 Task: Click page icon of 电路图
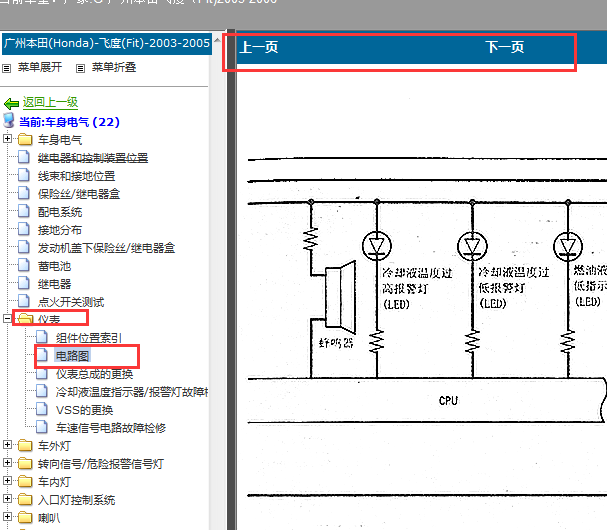pyautogui.click(x=42, y=355)
